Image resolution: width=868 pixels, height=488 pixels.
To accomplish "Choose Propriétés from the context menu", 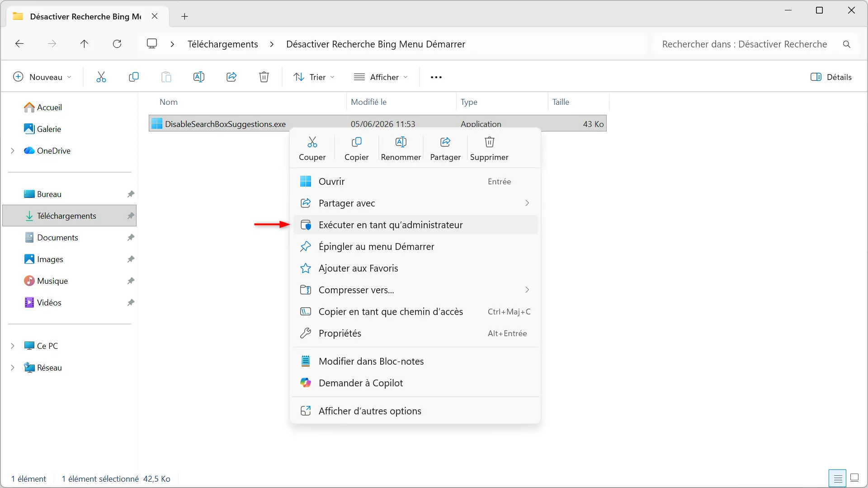I will coord(415,333).
